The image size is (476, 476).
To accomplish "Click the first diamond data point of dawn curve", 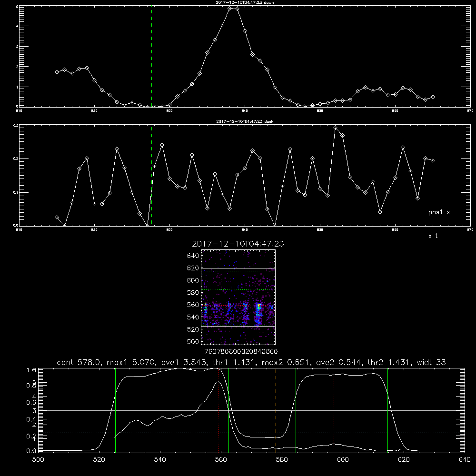I will point(57,72).
